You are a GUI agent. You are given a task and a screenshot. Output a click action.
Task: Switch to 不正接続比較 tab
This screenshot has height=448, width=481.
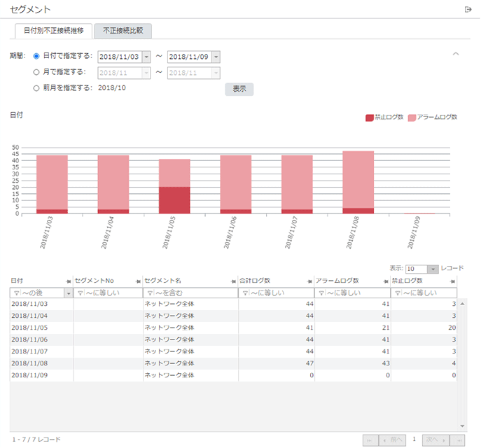(123, 31)
